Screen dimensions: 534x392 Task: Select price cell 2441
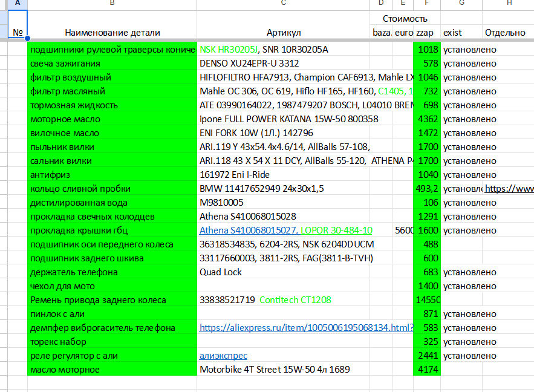427,356
